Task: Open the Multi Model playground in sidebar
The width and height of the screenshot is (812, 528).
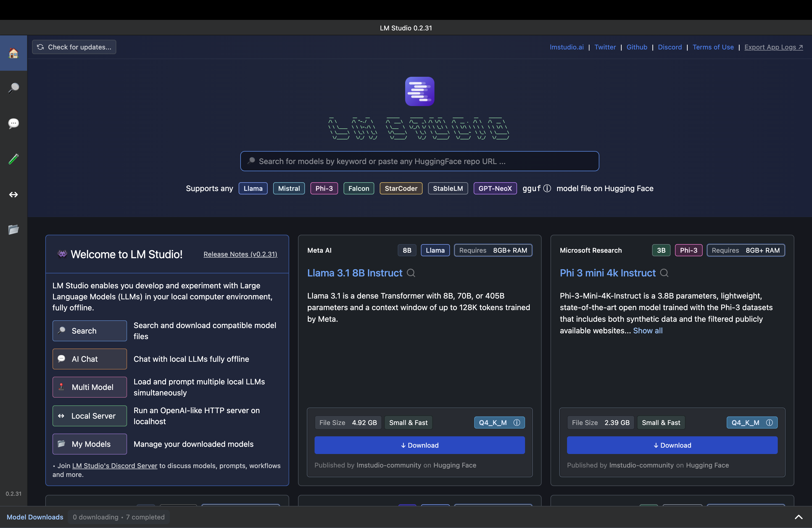Action: tap(13, 159)
